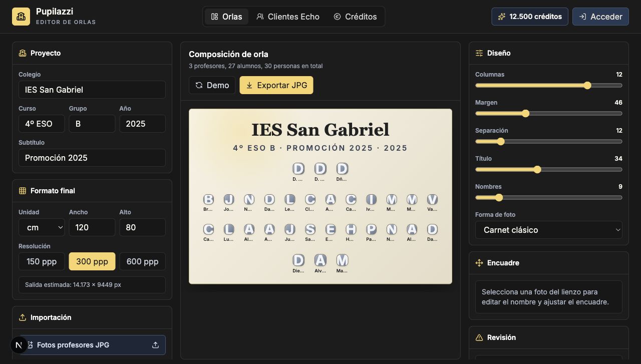Set resolution to 600 ppp

tap(142, 261)
